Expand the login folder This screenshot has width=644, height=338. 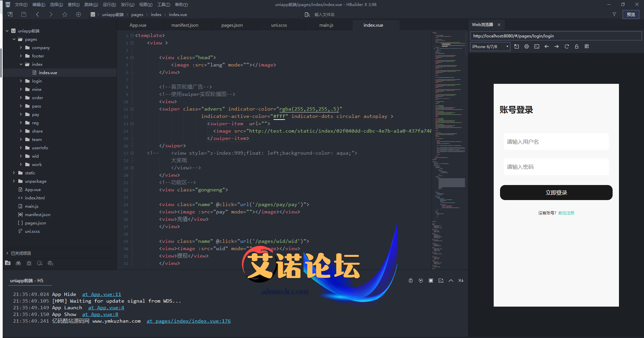[21, 81]
